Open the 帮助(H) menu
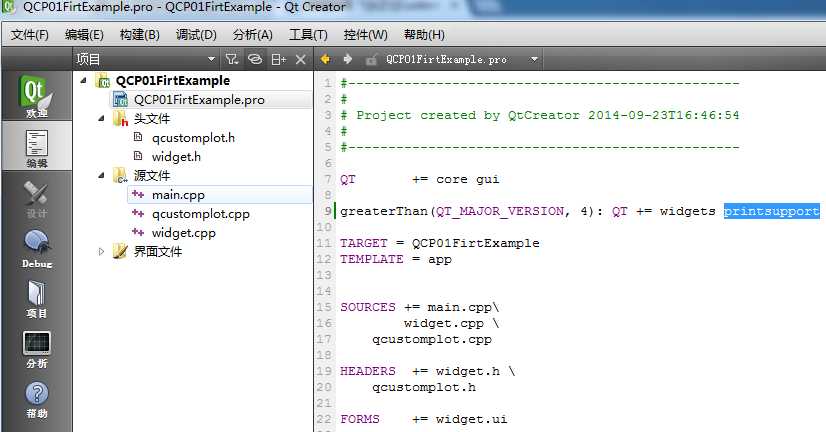This screenshot has width=826, height=432. 424,35
